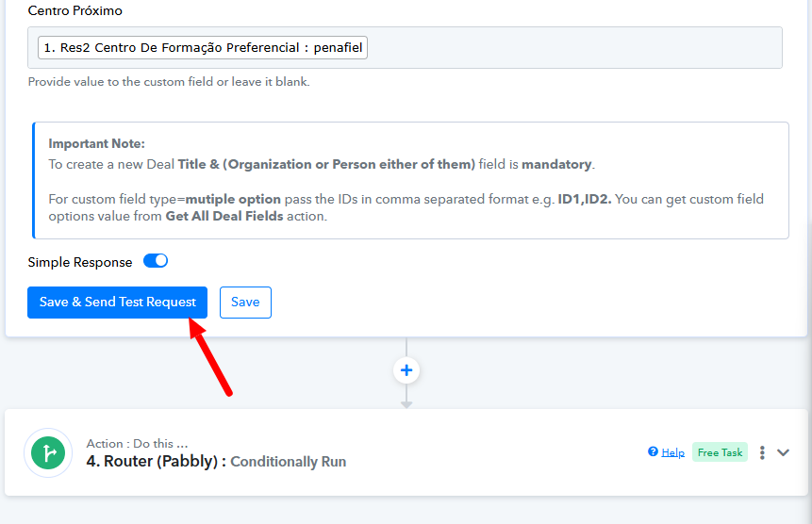This screenshot has width=812, height=524.
Task: Click the outlined Save button
Action: pyautogui.click(x=245, y=303)
